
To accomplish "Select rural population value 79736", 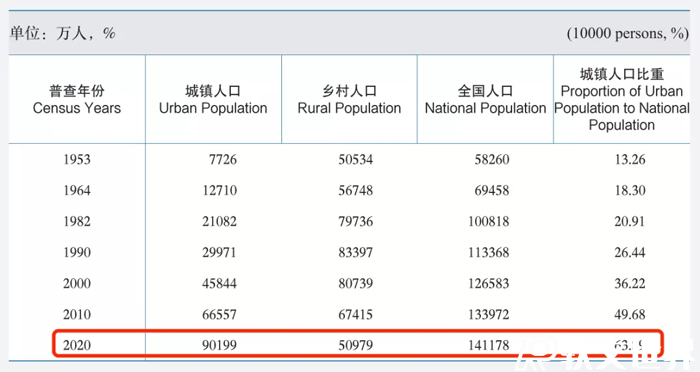I will tap(355, 222).
